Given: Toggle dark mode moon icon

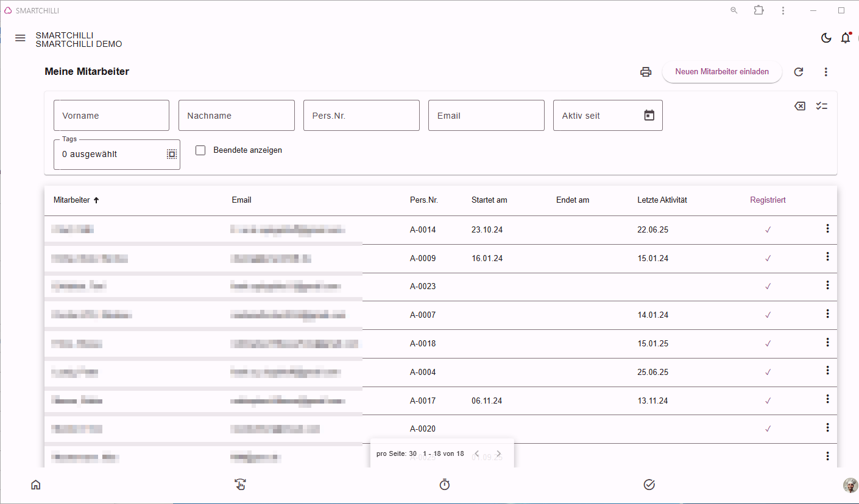Looking at the screenshot, I should [x=826, y=38].
